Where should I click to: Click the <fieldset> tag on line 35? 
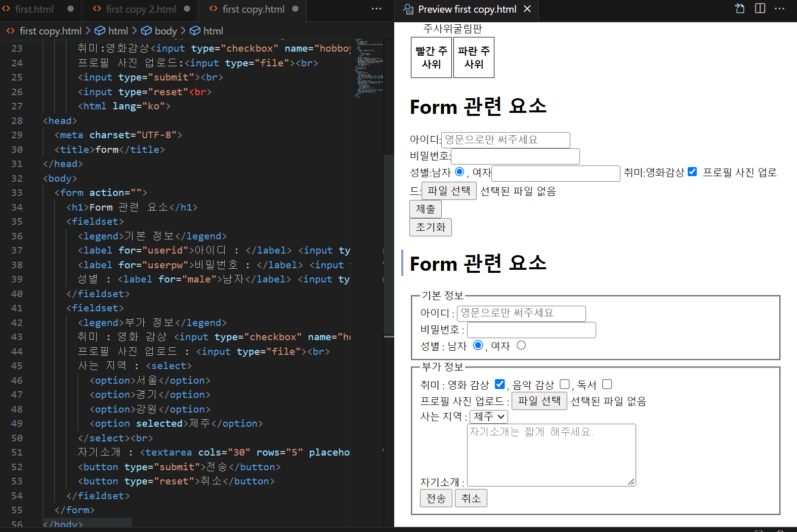pos(95,222)
